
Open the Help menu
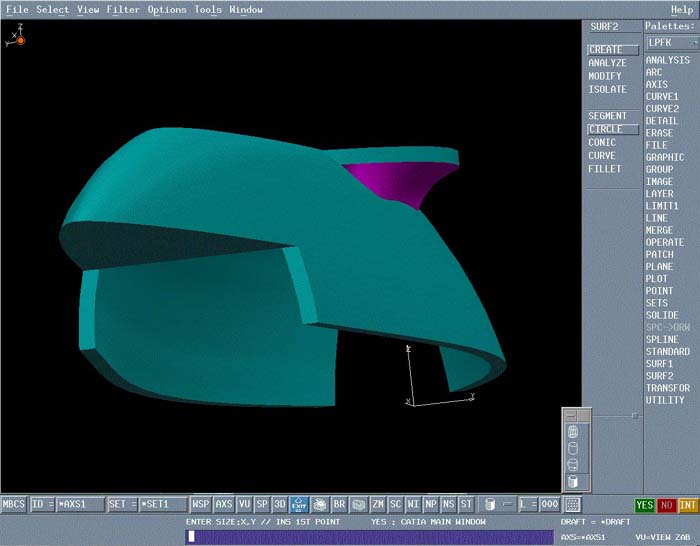[681, 10]
